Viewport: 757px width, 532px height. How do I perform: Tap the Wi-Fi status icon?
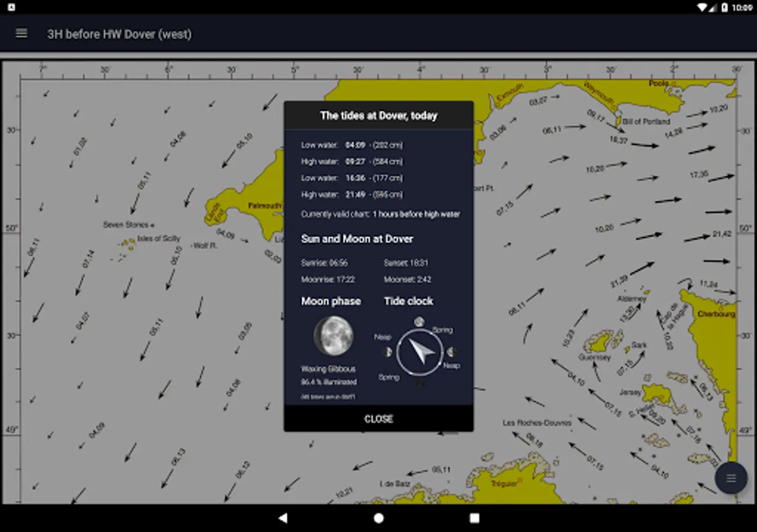click(x=703, y=8)
